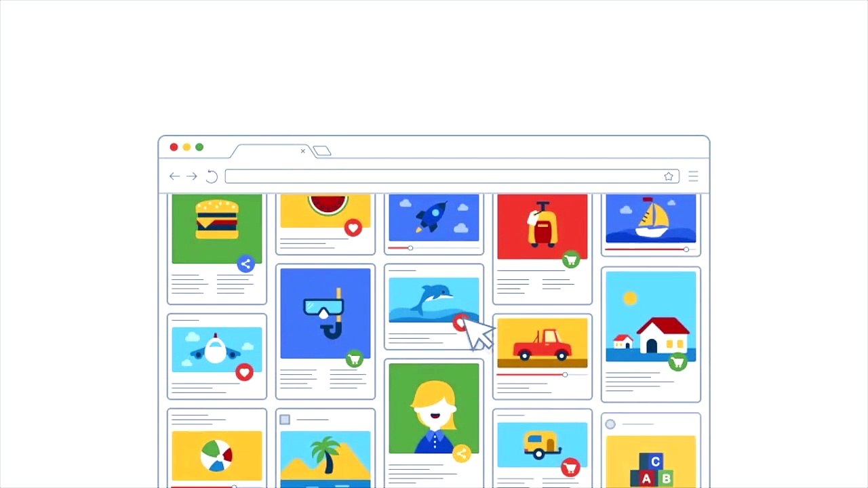
Task: Add the house card to cart
Action: 677,361
